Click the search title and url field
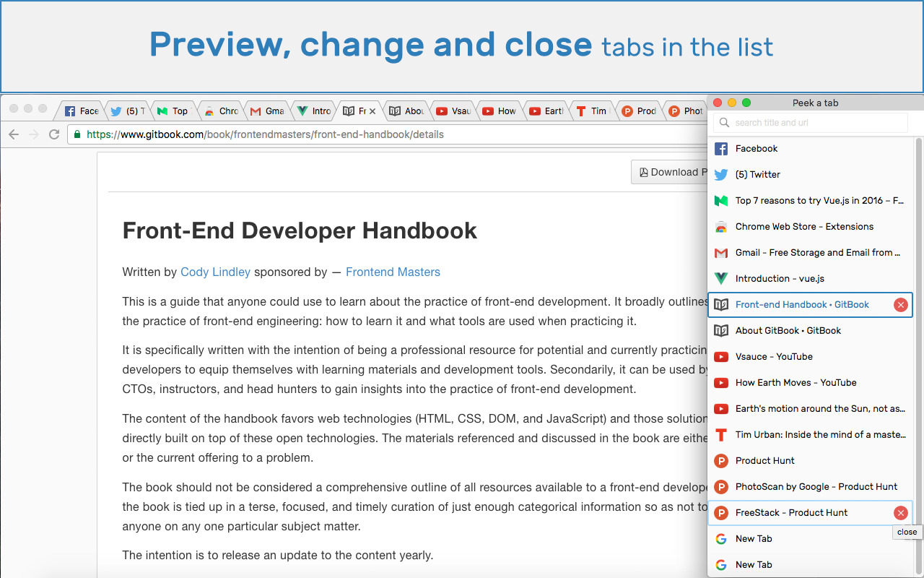Image resolution: width=924 pixels, height=578 pixels. (x=811, y=123)
